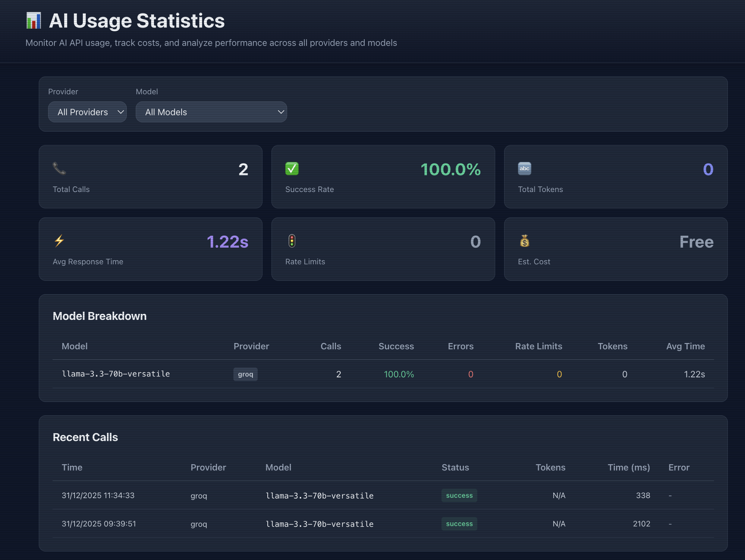Click the Provider column header in Model Breakdown
The width and height of the screenshot is (745, 560).
[251, 346]
